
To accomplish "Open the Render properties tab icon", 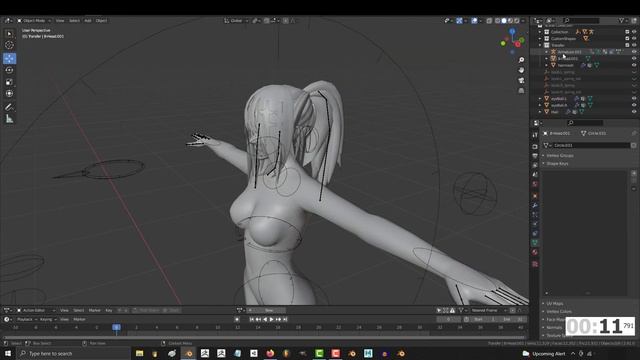I will (x=535, y=146).
